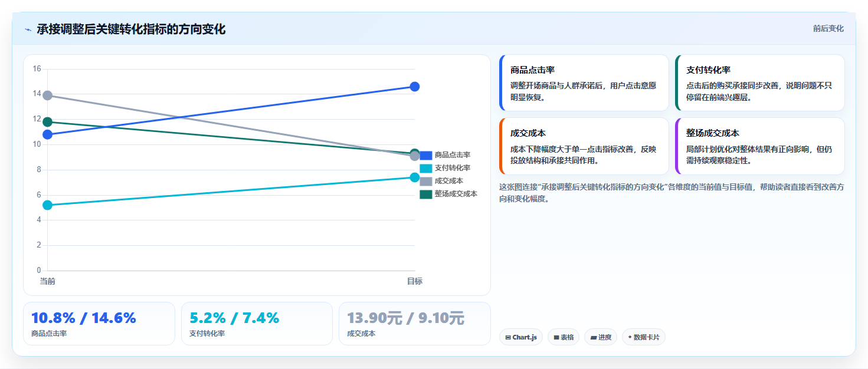
Task: Toggle 成交成本 legend color box
Action: [426, 181]
